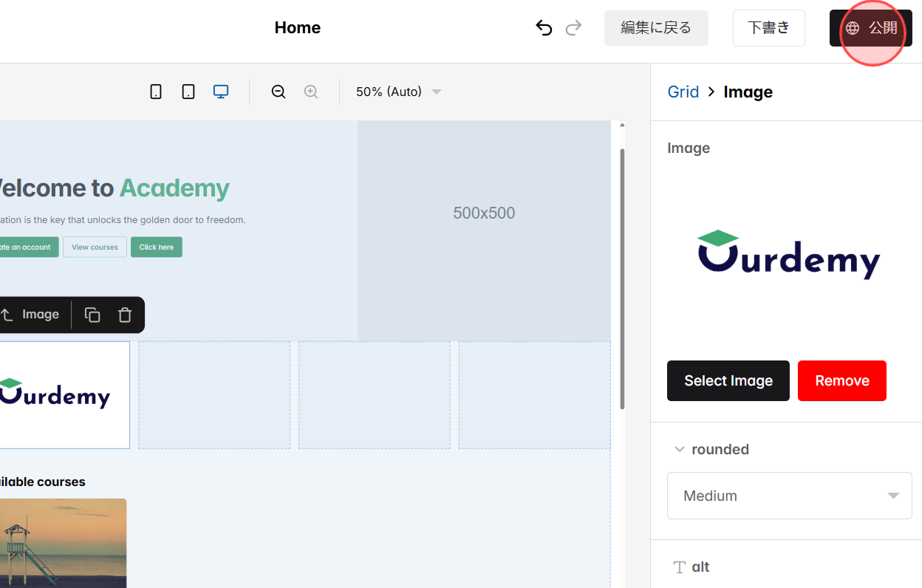
Task: Return to editing via 編集に戻る
Action: 656,27
